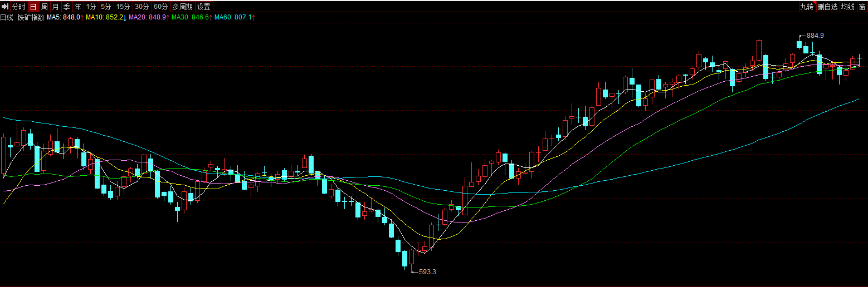
Task: Select the 30分 period tab
Action: 142,7
